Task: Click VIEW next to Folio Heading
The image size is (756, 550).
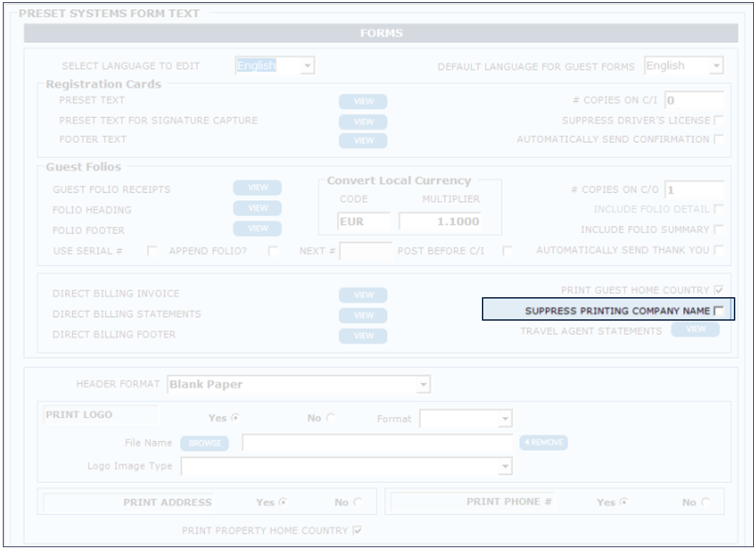Action: pos(257,208)
